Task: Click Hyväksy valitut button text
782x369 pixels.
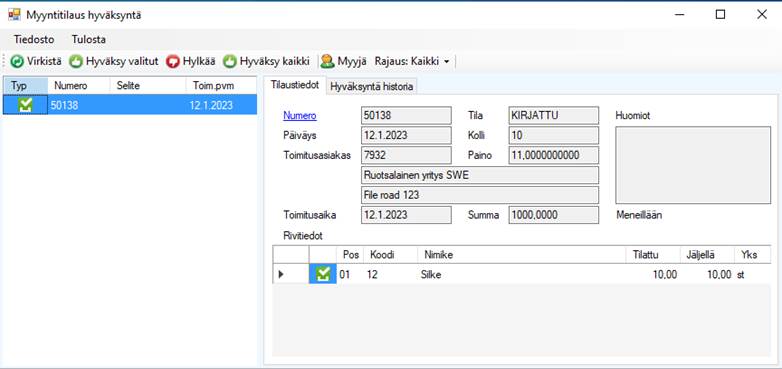Action: pos(122,61)
